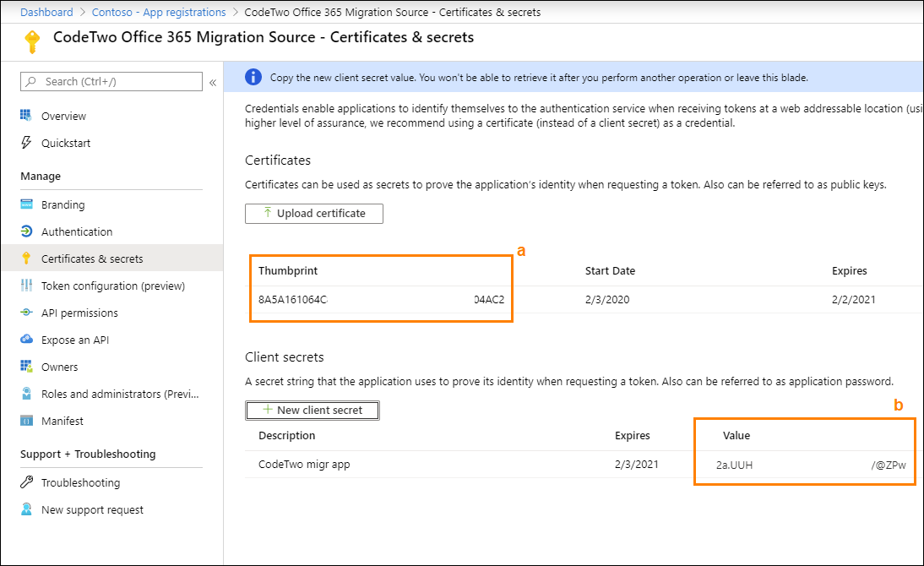Select the client secret value 2a.UUH

tap(734, 465)
